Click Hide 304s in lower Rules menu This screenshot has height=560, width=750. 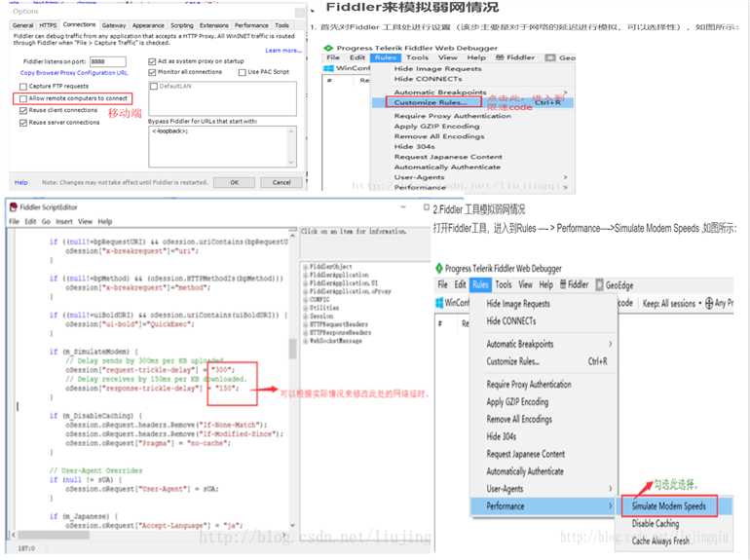point(501,436)
